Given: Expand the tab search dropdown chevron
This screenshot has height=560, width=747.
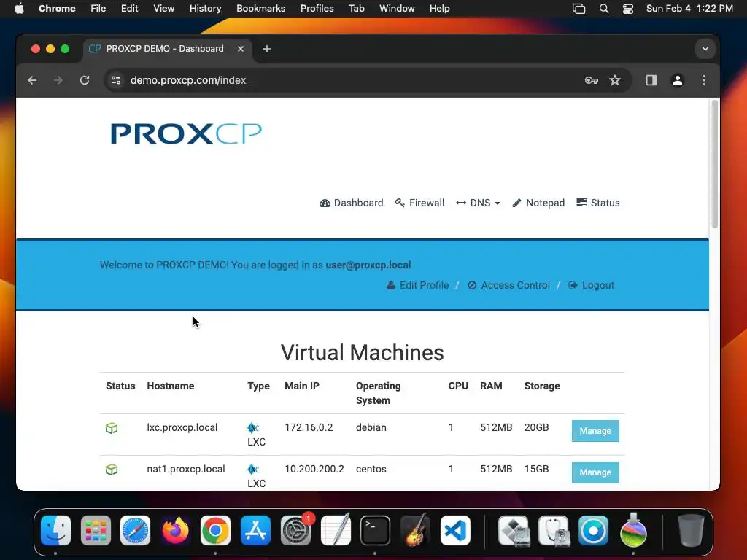Looking at the screenshot, I should tap(705, 49).
